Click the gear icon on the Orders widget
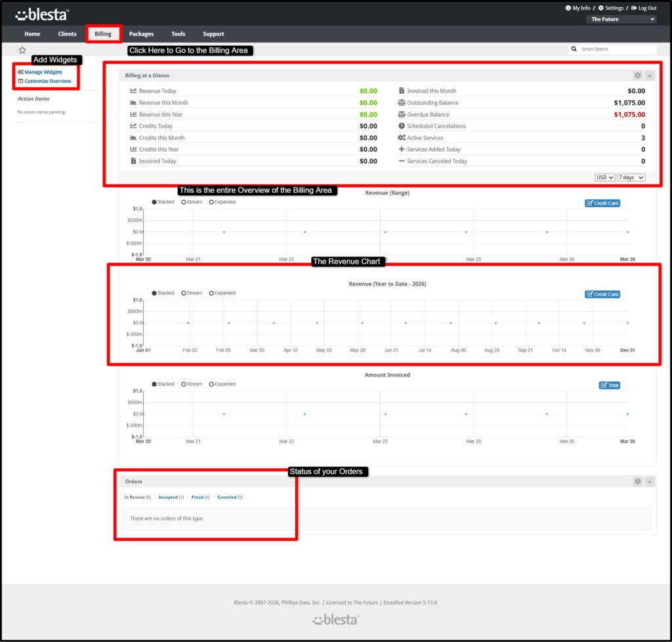The image size is (672, 642). pos(637,481)
